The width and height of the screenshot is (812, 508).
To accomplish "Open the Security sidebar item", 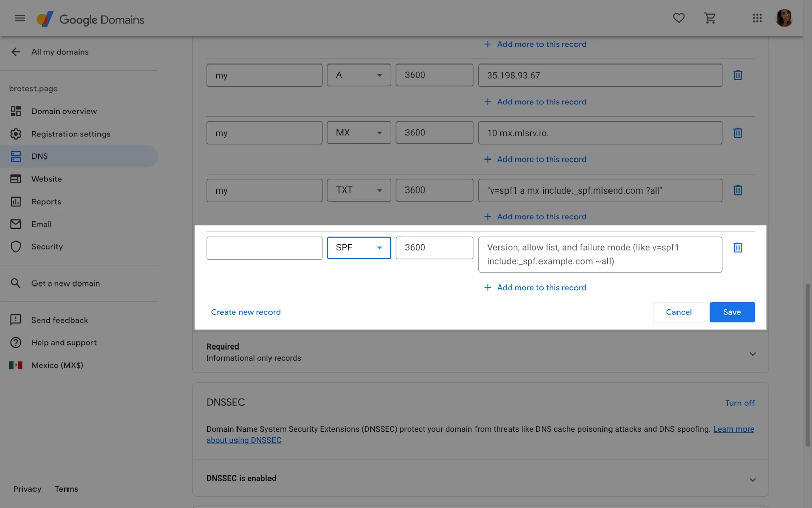I will (47, 247).
